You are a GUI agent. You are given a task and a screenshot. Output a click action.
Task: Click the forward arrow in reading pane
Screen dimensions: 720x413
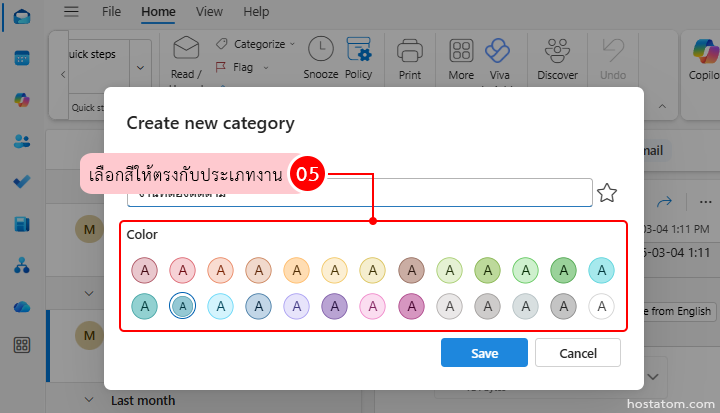pyautogui.click(x=664, y=202)
